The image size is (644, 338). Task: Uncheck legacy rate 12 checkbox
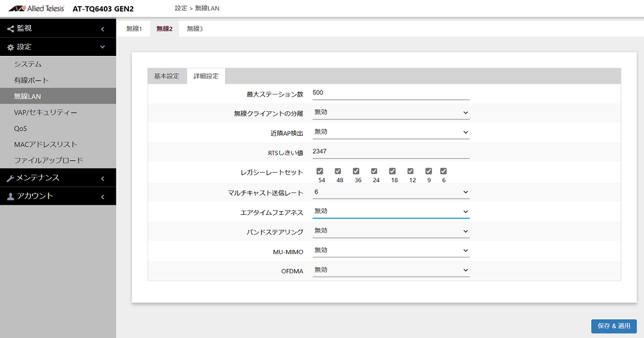tap(411, 171)
